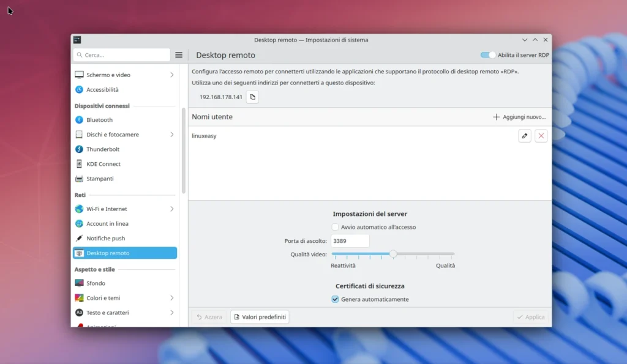Expand the Wi-Fi e Internet chevron
This screenshot has height=364, width=627.
(x=171, y=209)
